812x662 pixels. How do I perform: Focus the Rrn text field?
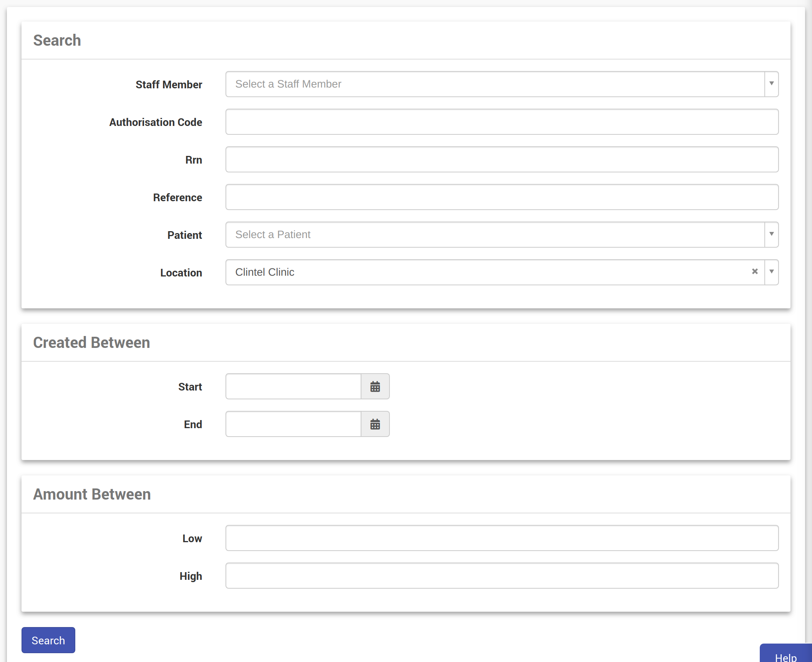click(x=502, y=159)
